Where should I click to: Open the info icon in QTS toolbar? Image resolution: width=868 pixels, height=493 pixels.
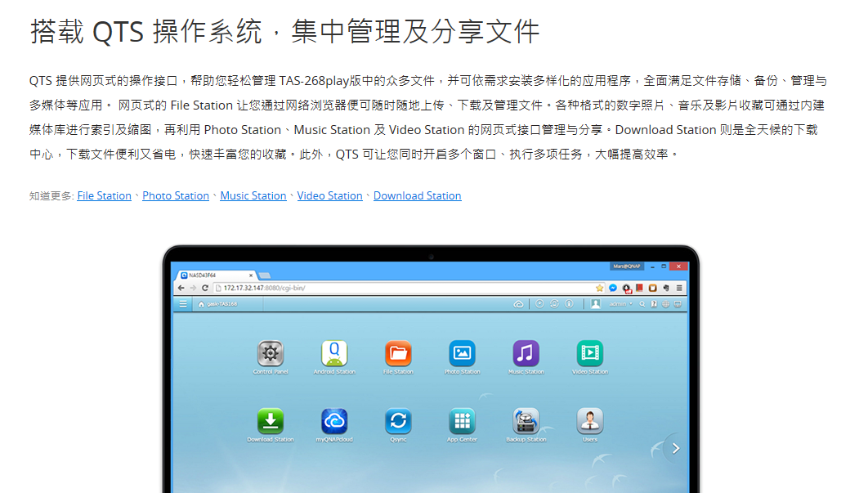point(569,304)
